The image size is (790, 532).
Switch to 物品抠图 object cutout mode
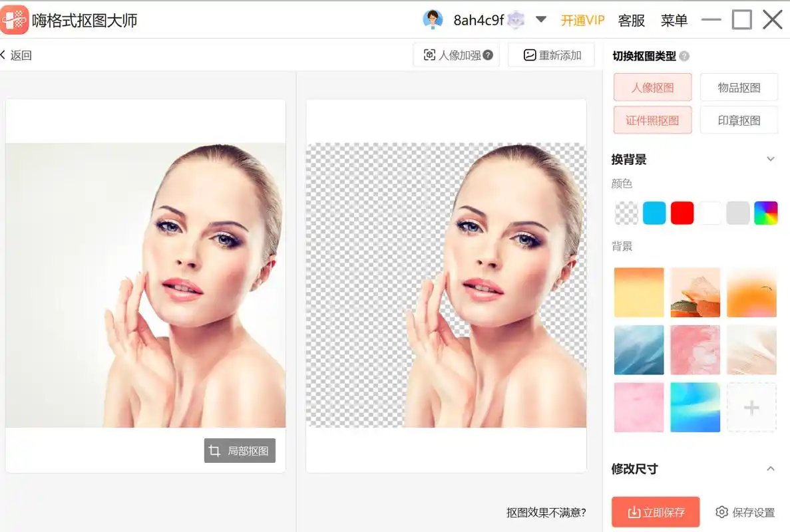[x=739, y=87]
